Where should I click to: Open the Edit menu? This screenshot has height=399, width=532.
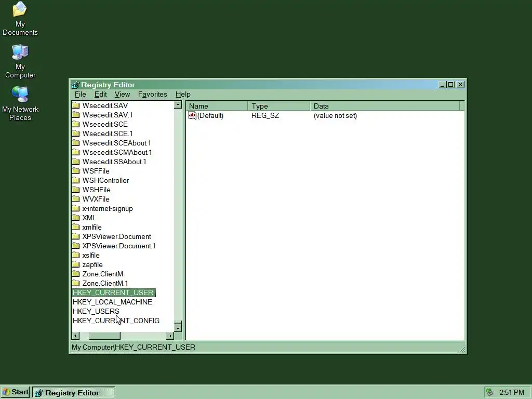(x=100, y=95)
